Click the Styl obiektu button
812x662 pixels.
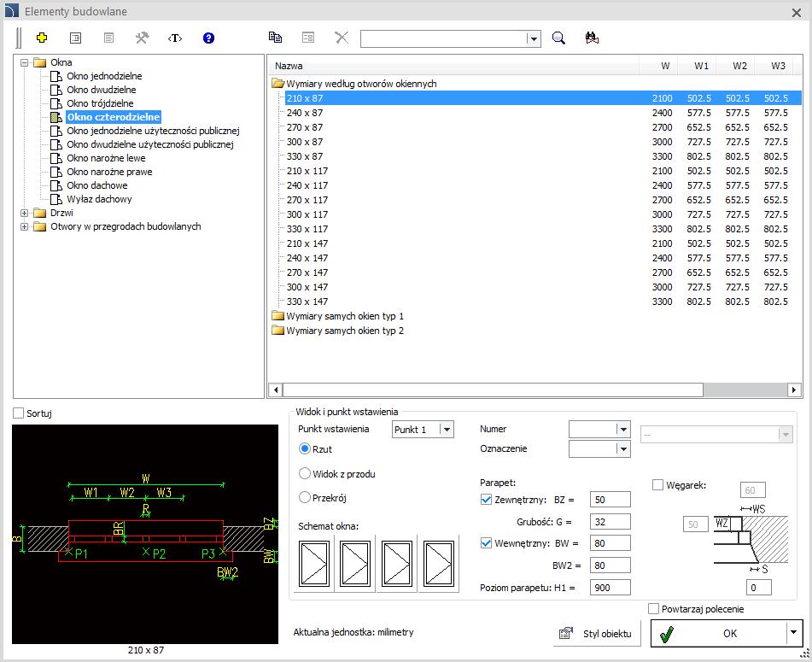point(597,634)
